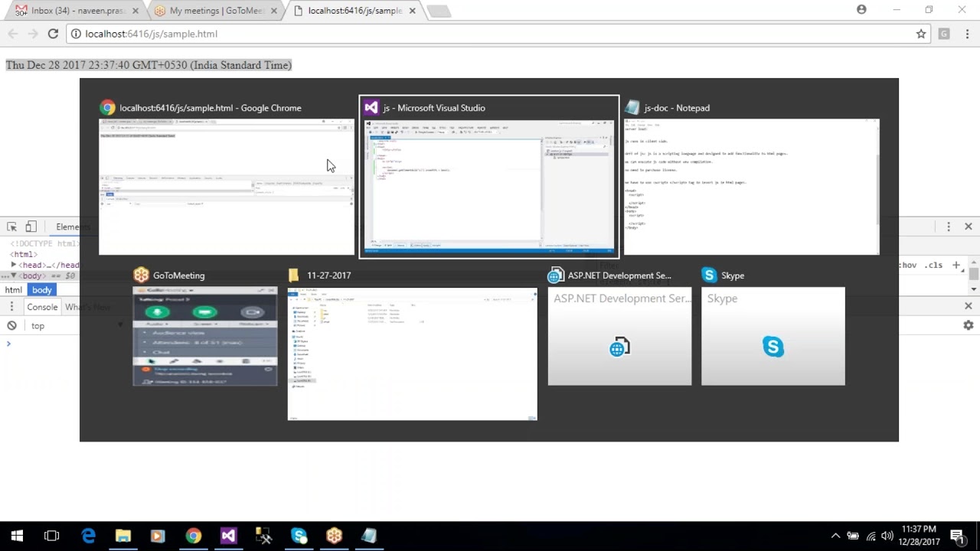This screenshot has width=980, height=551.
Task: Open Visual Studio from the taskbar
Action: [x=228, y=536]
